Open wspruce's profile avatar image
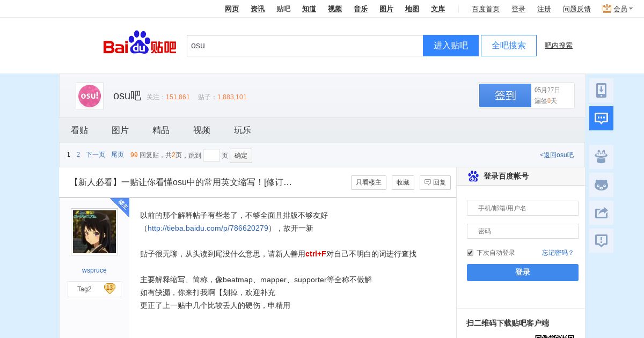 (x=94, y=232)
